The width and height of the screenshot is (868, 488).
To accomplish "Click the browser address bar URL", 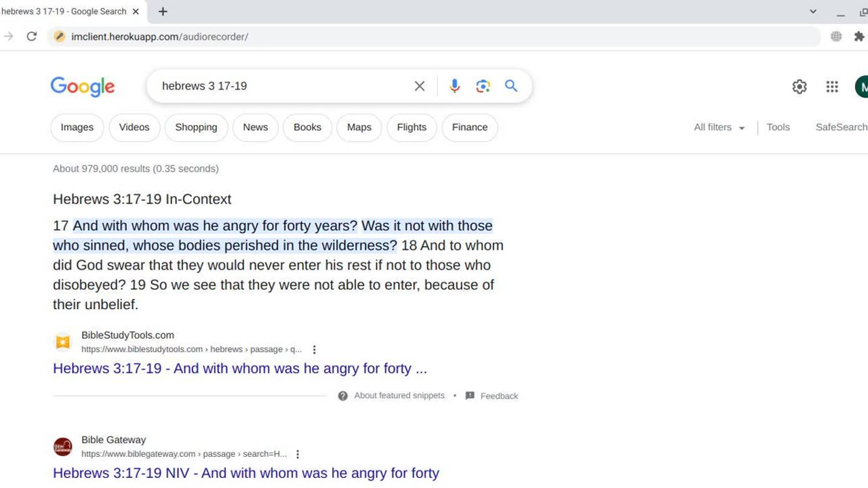I will click(x=160, y=37).
